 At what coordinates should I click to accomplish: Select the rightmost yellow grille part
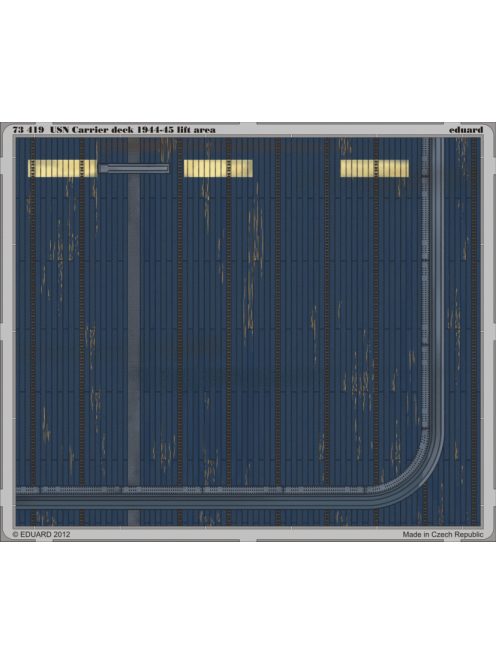point(375,168)
